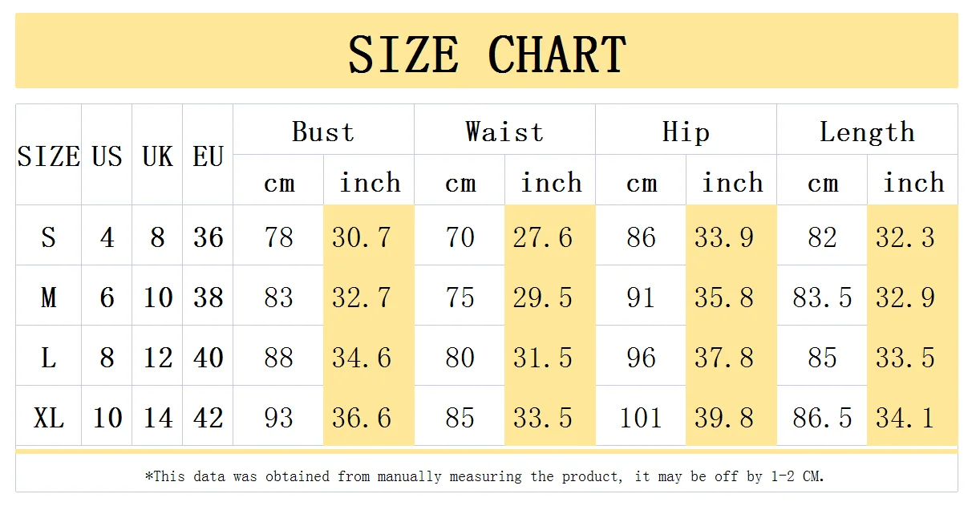
Task: Click the Hip column header
Action: point(686,130)
